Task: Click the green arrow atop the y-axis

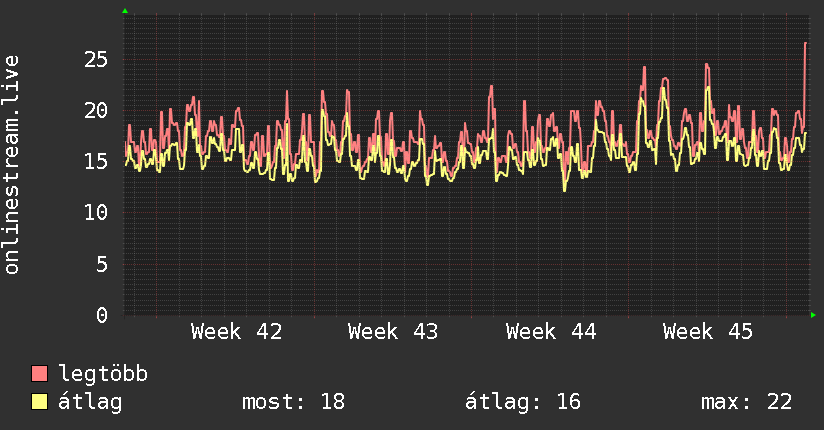Action: click(x=125, y=11)
